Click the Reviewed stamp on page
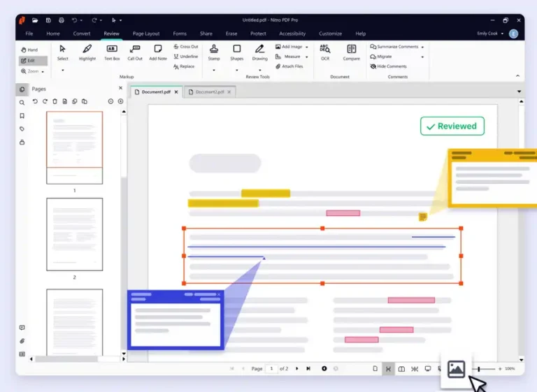The width and height of the screenshot is (537, 392). point(452,126)
